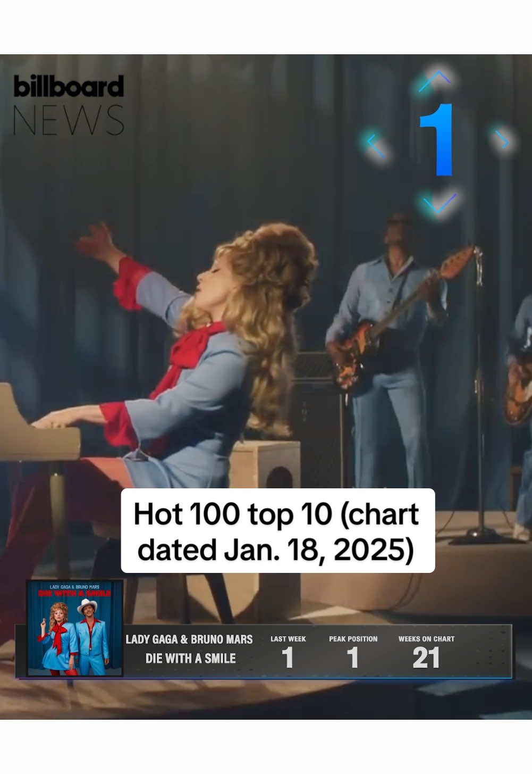Click the NEWS text under the billboard logo
Viewport: 532px width, 774px height.
[69, 120]
